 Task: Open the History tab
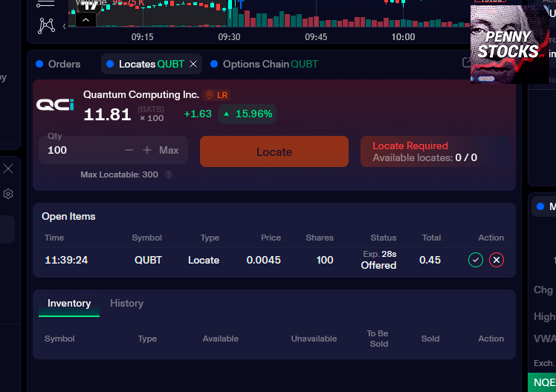pyautogui.click(x=126, y=304)
